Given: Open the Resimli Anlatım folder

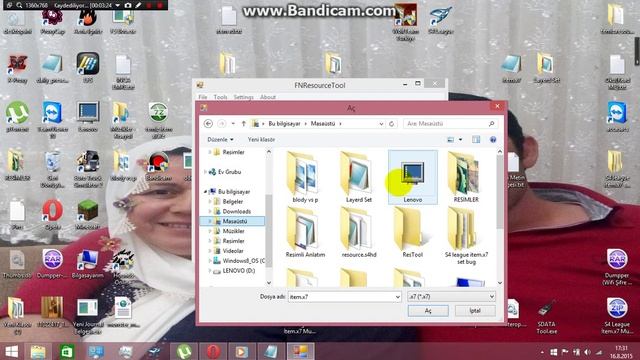Looking at the screenshot, I should [x=305, y=233].
